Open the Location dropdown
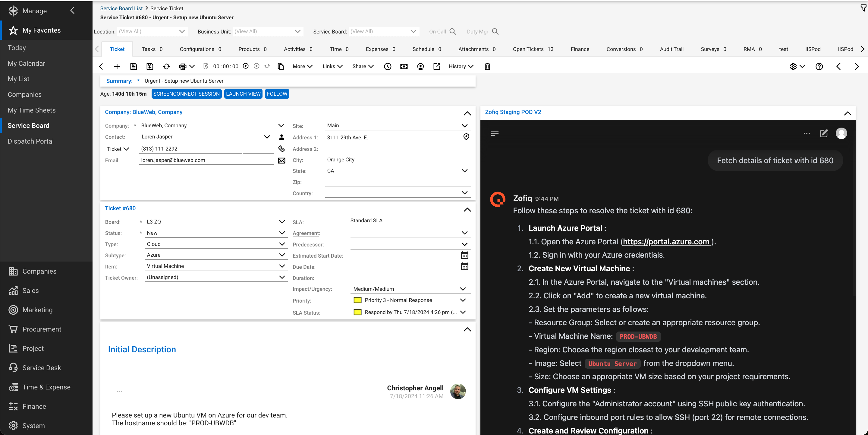The height and width of the screenshot is (435, 868). tap(152, 31)
